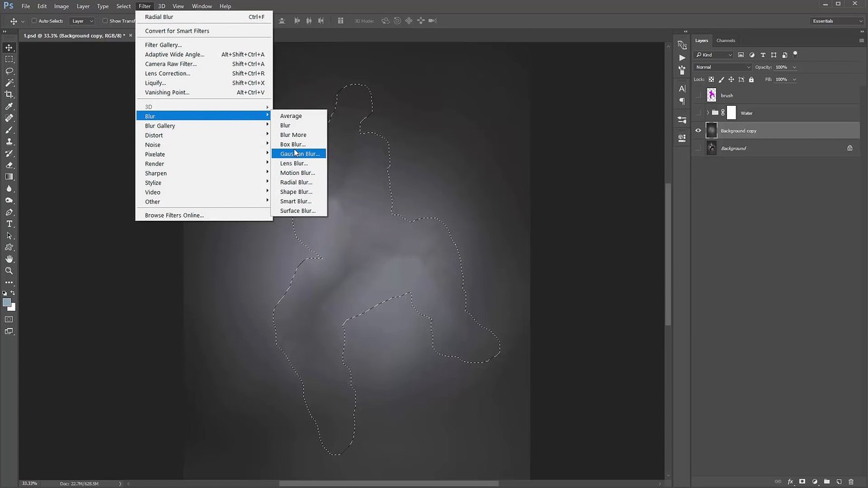The height and width of the screenshot is (488, 868).
Task: Select the Dodge tool
Action: (x=9, y=200)
